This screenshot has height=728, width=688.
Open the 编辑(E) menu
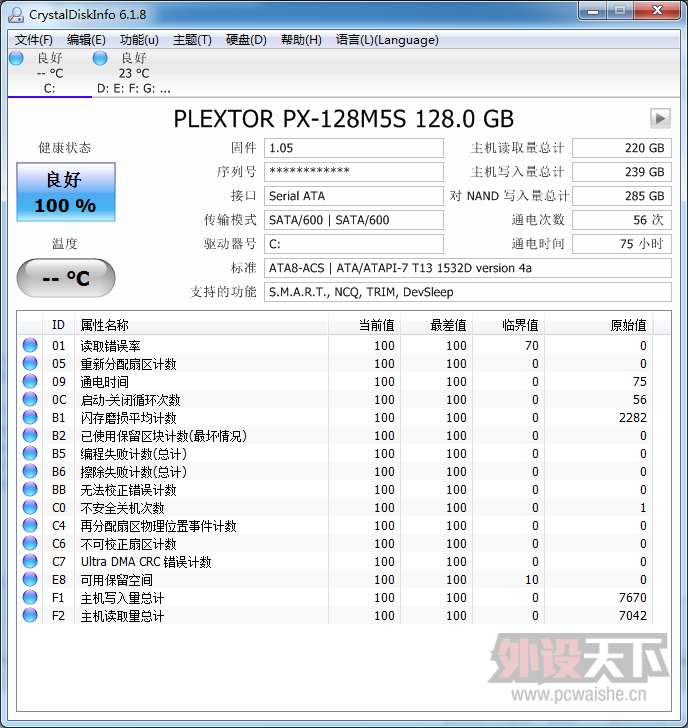pos(86,40)
